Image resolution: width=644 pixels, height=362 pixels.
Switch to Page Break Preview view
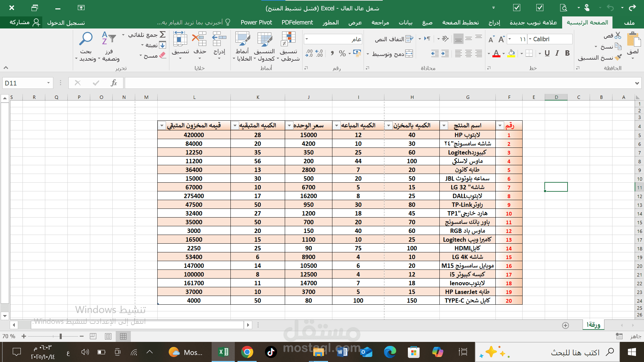pyautogui.click(x=93, y=336)
